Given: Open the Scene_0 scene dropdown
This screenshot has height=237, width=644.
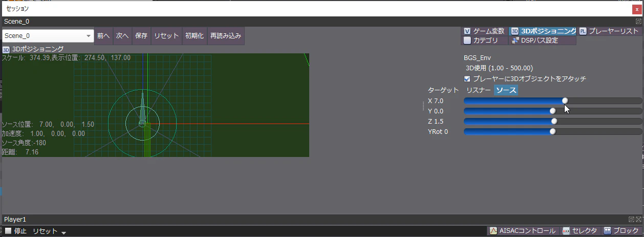Looking at the screenshot, I should pyautogui.click(x=48, y=36).
